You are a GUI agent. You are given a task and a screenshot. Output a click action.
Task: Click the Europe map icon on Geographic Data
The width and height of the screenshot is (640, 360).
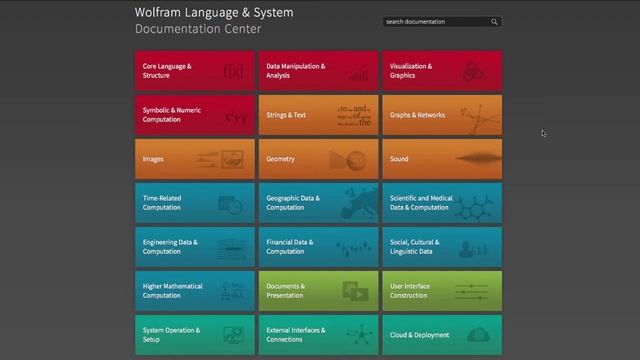point(360,202)
